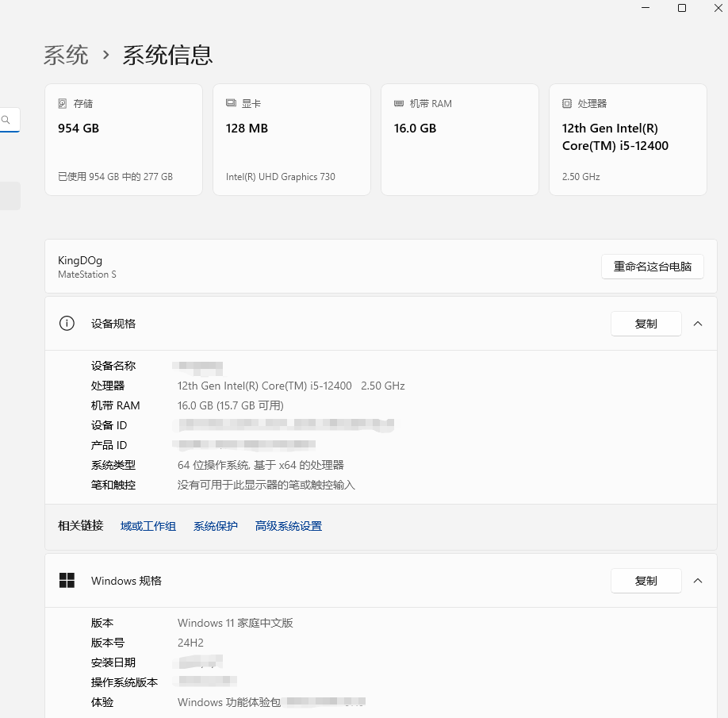The image size is (728, 718).
Task: Click the search magnifier icon
Action: click(x=6, y=120)
